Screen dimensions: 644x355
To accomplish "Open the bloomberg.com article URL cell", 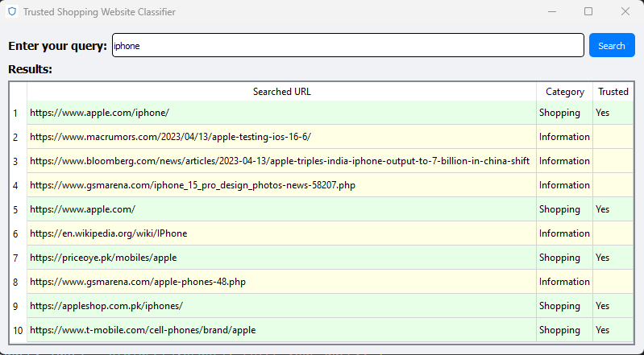I will 282,161.
